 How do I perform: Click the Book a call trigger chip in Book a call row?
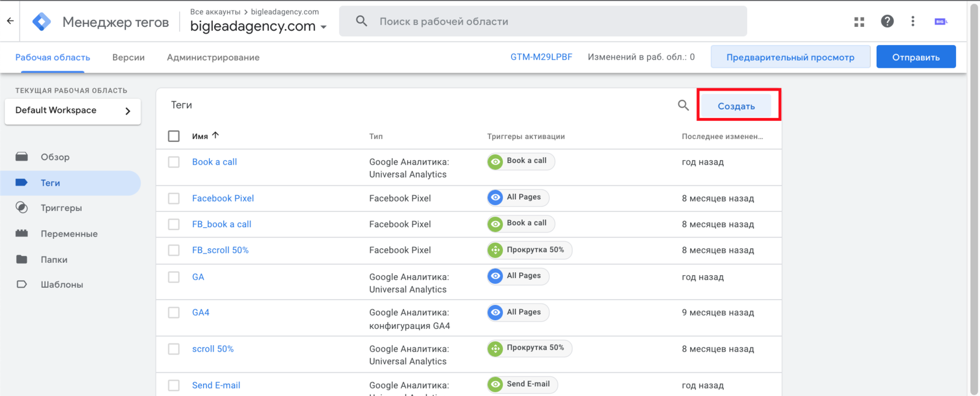tap(521, 161)
